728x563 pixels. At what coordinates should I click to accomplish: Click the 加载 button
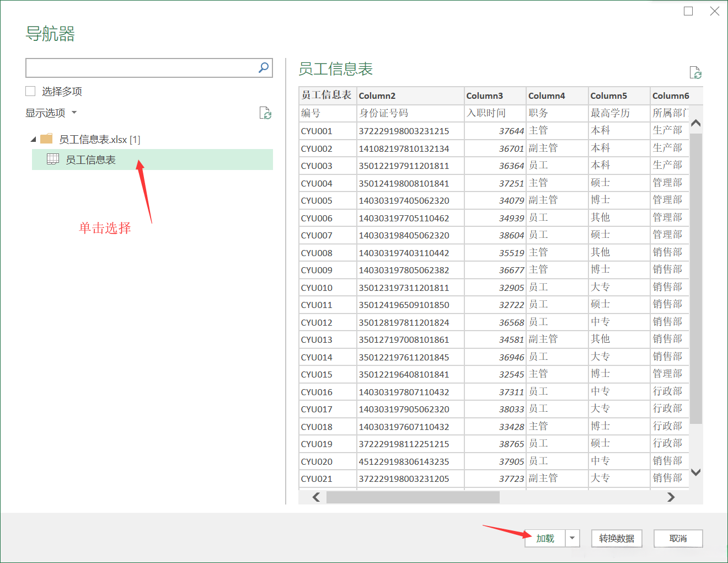coord(545,538)
